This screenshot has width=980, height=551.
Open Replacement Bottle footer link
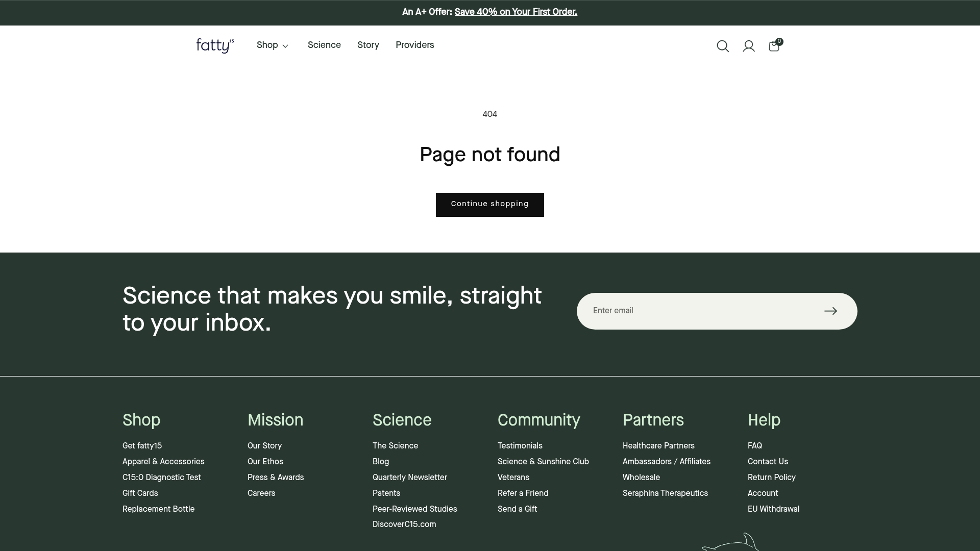[x=158, y=509]
